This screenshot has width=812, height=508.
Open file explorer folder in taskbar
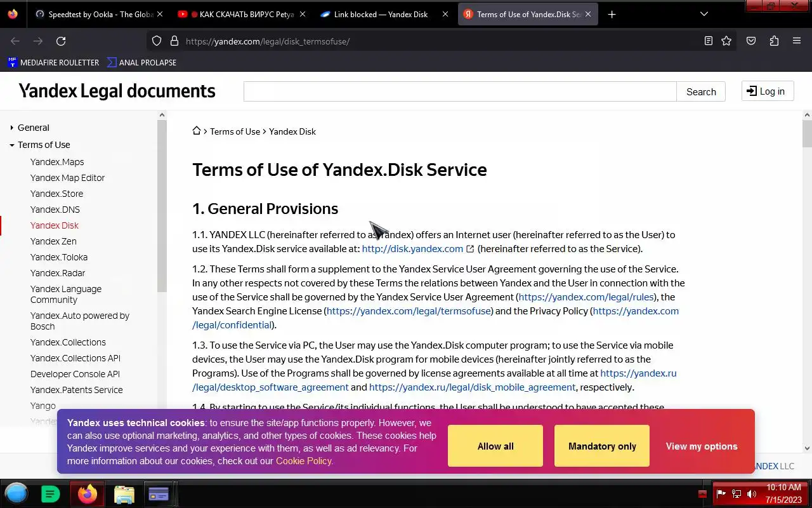coord(124,494)
